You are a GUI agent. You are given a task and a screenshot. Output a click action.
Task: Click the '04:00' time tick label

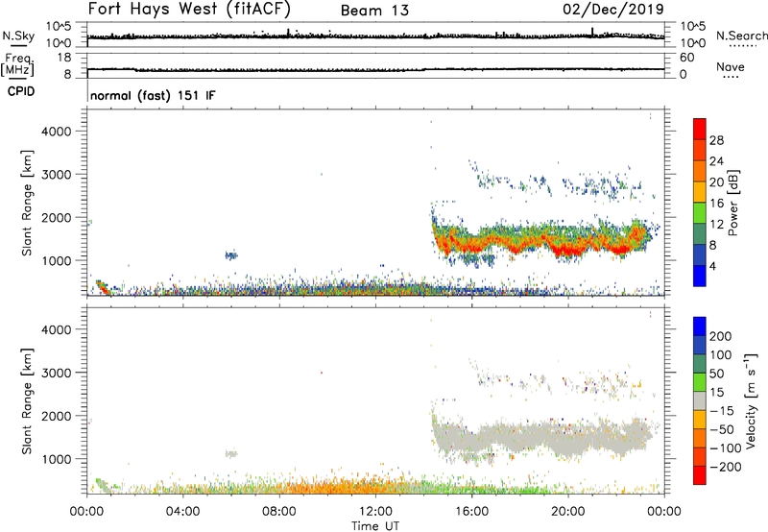[183, 512]
